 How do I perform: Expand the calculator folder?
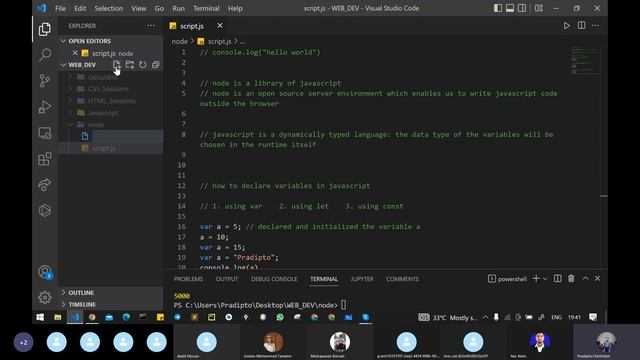tap(111, 77)
